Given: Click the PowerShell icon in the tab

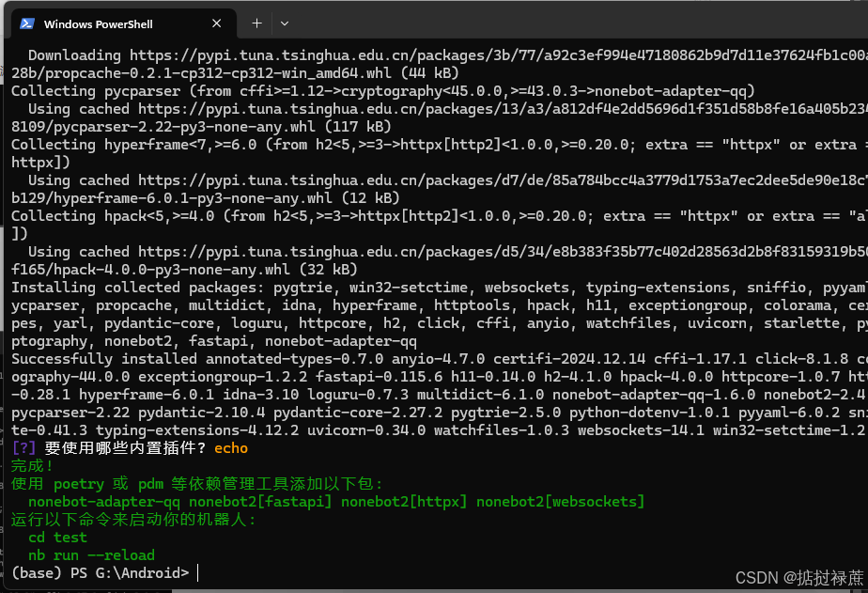Looking at the screenshot, I should coord(27,23).
